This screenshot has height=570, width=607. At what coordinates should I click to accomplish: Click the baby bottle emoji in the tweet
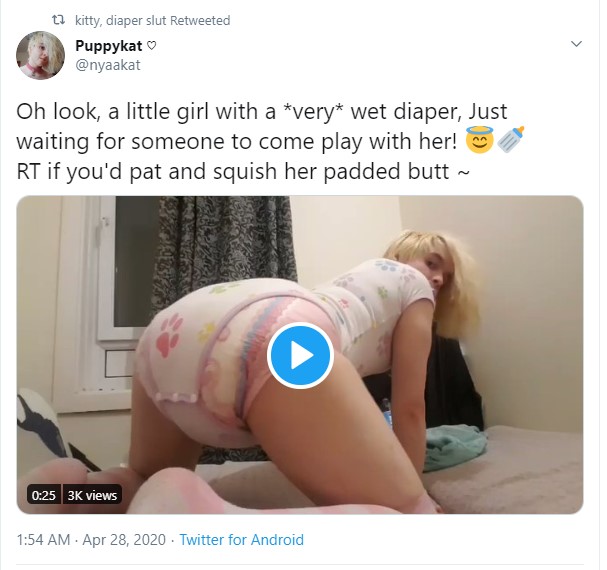point(510,139)
